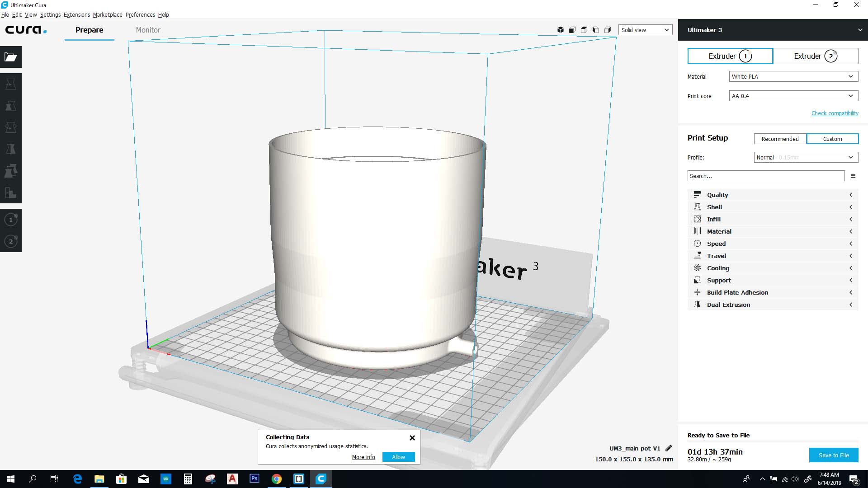Click the Search settings input field

point(766,176)
